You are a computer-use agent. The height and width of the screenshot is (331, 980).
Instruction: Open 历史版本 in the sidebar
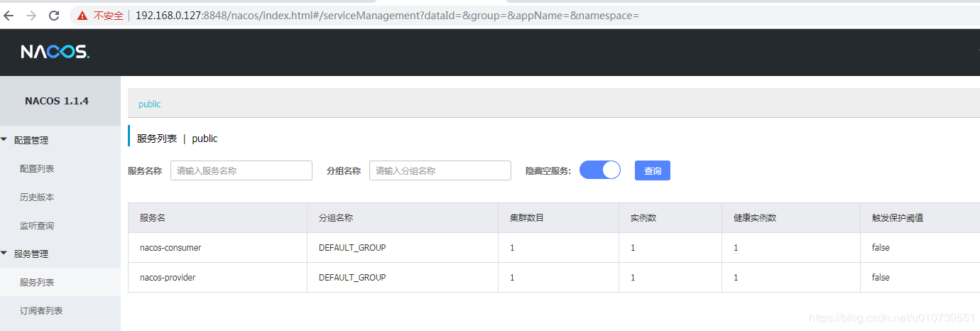[37, 197]
